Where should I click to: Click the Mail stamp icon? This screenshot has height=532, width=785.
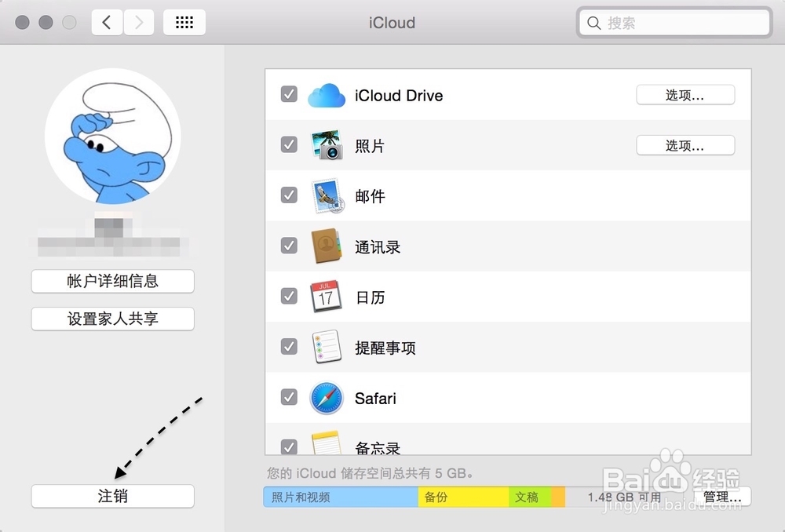pyautogui.click(x=327, y=195)
